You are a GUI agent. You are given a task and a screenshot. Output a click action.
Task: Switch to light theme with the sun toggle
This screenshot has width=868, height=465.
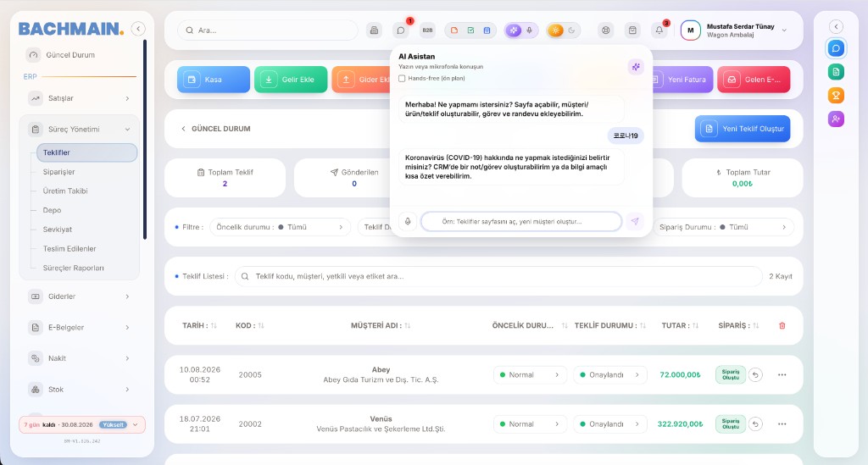555,30
